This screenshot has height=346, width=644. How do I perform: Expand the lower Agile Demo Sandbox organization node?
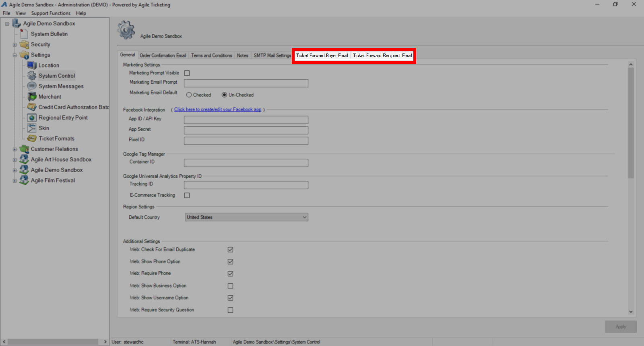click(x=14, y=170)
